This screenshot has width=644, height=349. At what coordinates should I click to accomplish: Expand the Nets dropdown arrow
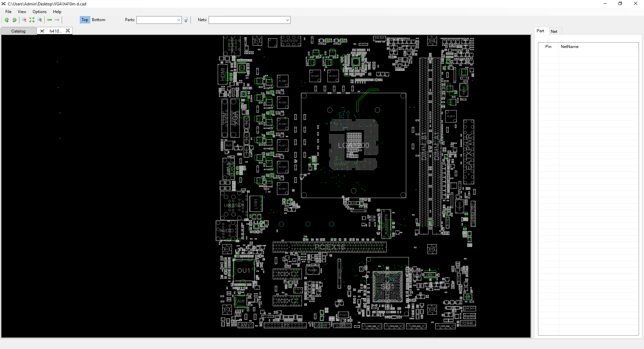pyautogui.click(x=287, y=20)
